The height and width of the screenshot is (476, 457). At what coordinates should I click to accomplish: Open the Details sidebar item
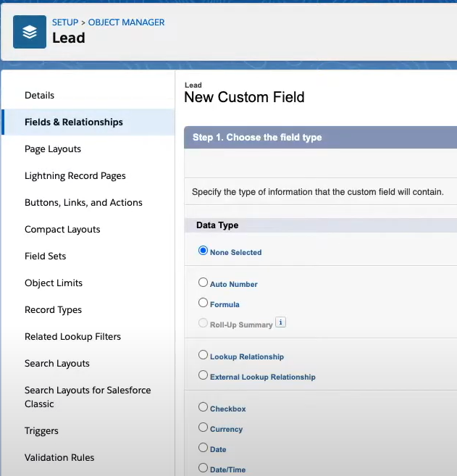(x=39, y=96)
